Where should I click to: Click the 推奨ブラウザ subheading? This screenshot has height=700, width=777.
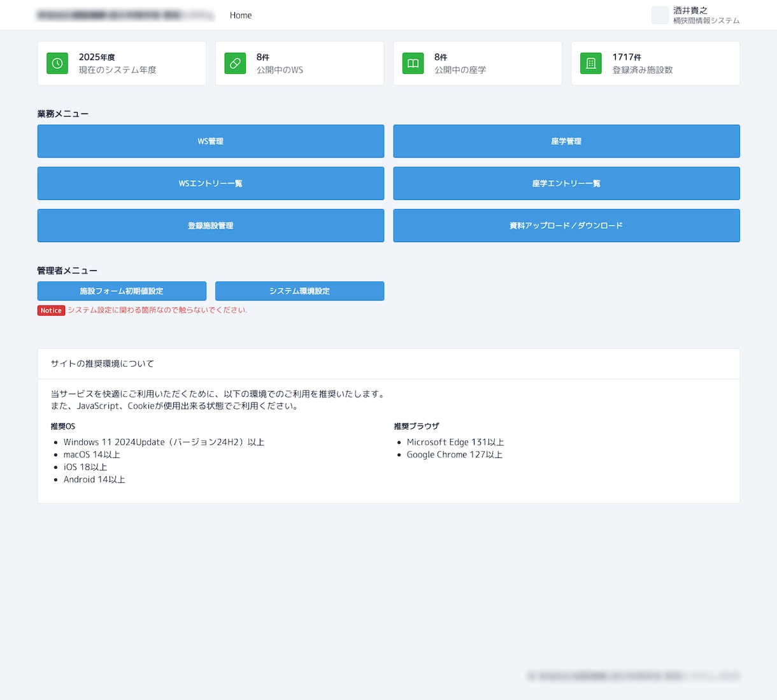tap(417, 426)
